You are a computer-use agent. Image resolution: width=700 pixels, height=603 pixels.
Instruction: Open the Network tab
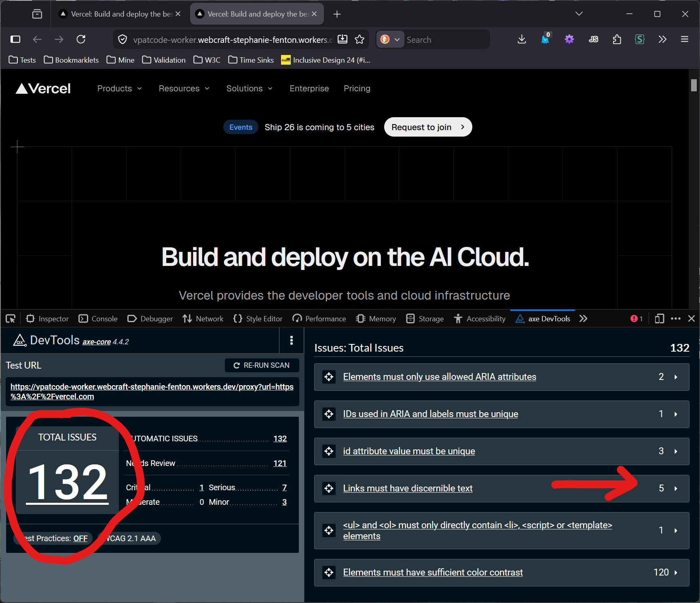(x=203, y=319)
